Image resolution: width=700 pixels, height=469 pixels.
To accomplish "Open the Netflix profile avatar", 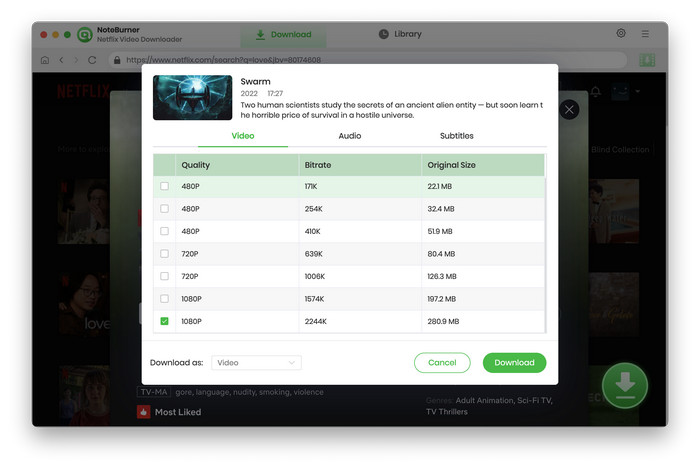I will point(620,91).
